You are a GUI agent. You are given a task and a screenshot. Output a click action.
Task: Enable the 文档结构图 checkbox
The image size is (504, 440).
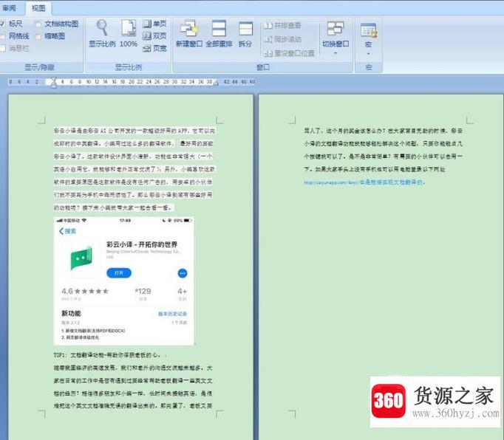point(38,24)
